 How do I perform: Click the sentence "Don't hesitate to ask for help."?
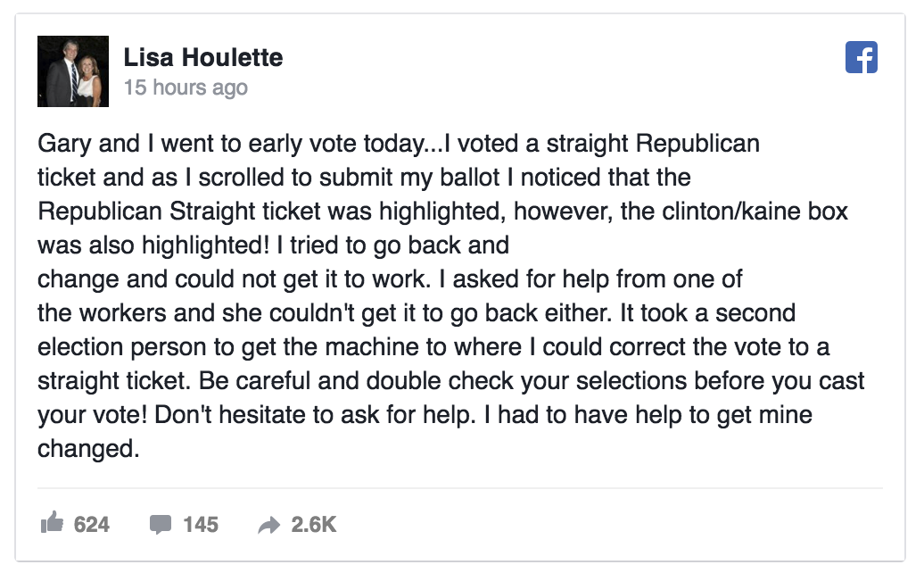[x=315, y=415]
